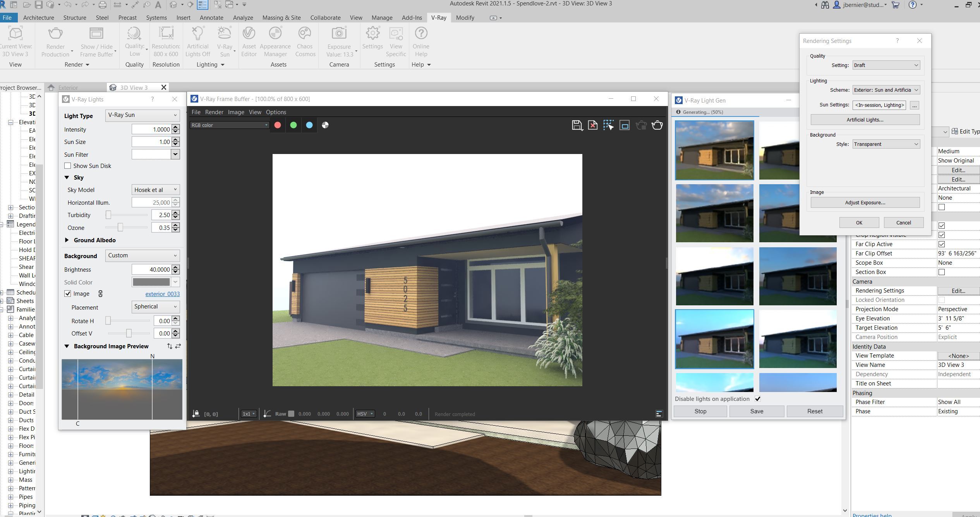Viewport: 980px width, 517px height.
Task: Open Light Type V-Ray Sun dropdown
Action: click(x=142, y=115)
